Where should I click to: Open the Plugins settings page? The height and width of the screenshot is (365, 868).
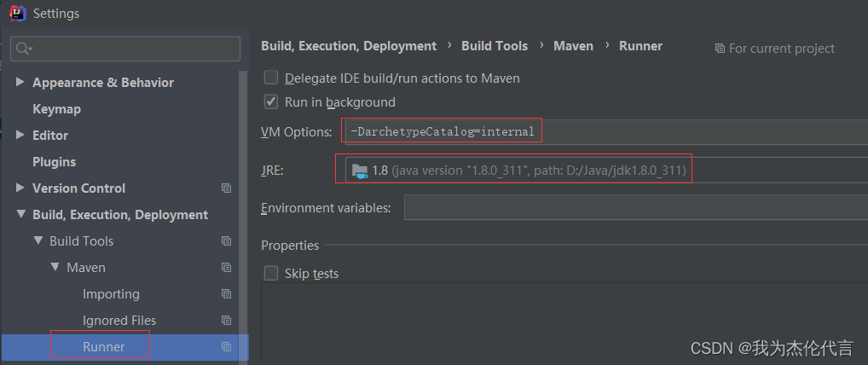55,162
